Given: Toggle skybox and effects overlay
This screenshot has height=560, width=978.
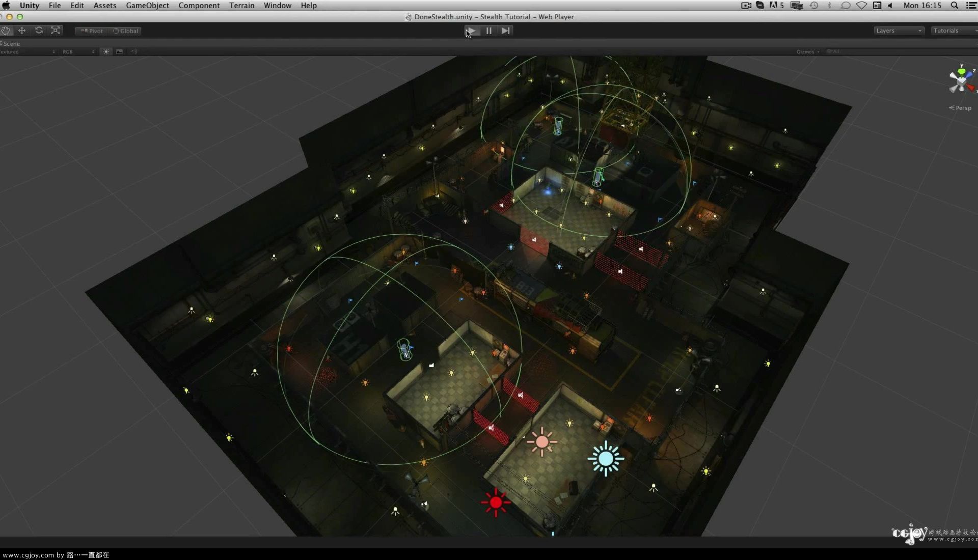Looking at the screenshot, I should [x=119, y=51].
